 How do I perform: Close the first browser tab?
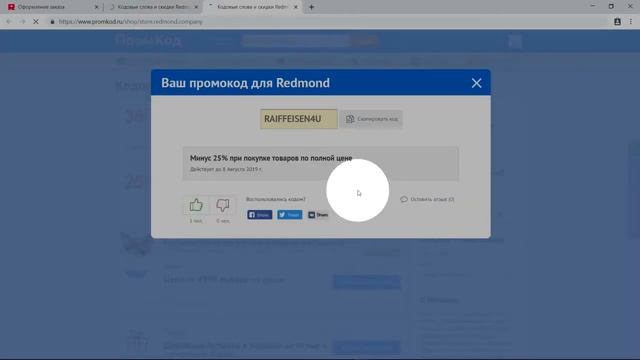coord(97,7)
